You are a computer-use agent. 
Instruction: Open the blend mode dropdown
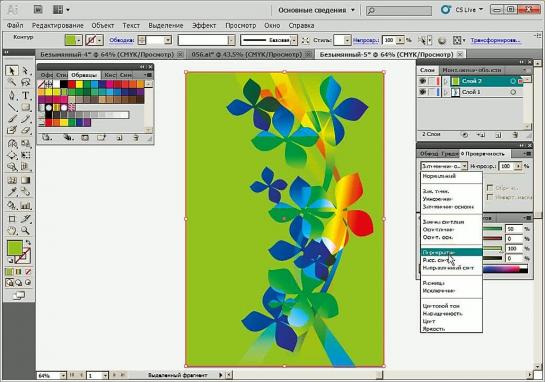pos(444,166)
